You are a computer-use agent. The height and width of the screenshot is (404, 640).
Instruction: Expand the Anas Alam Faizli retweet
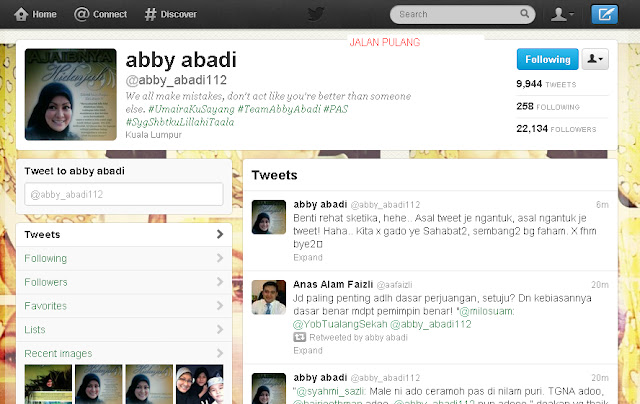pyautogui.click(x=308, y=351)
